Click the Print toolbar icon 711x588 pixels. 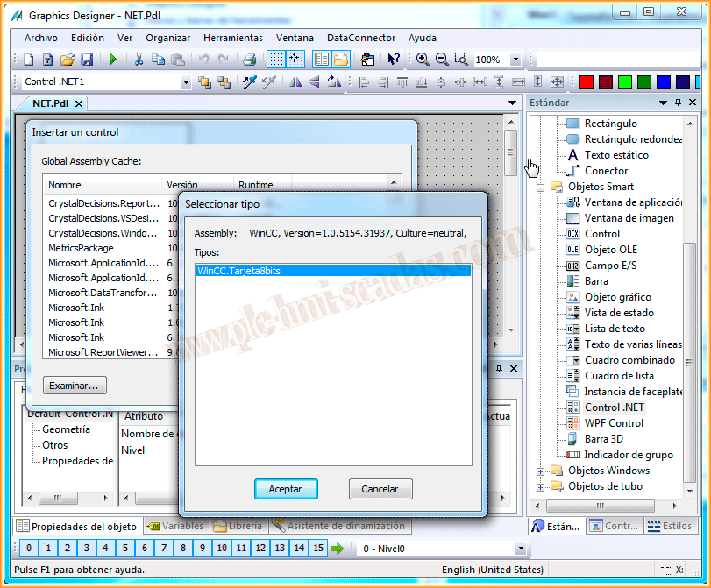249,60
